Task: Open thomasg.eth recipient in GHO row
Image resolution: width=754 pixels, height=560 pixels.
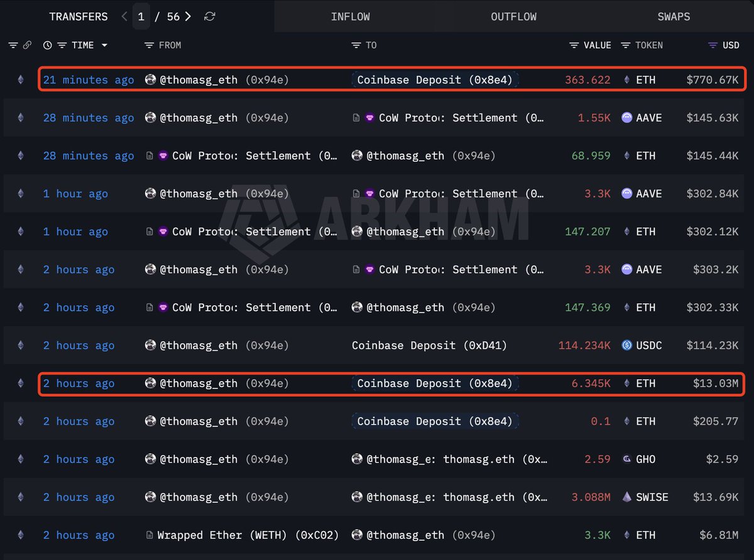Action: pyautogui.click(x=457, y=460)
